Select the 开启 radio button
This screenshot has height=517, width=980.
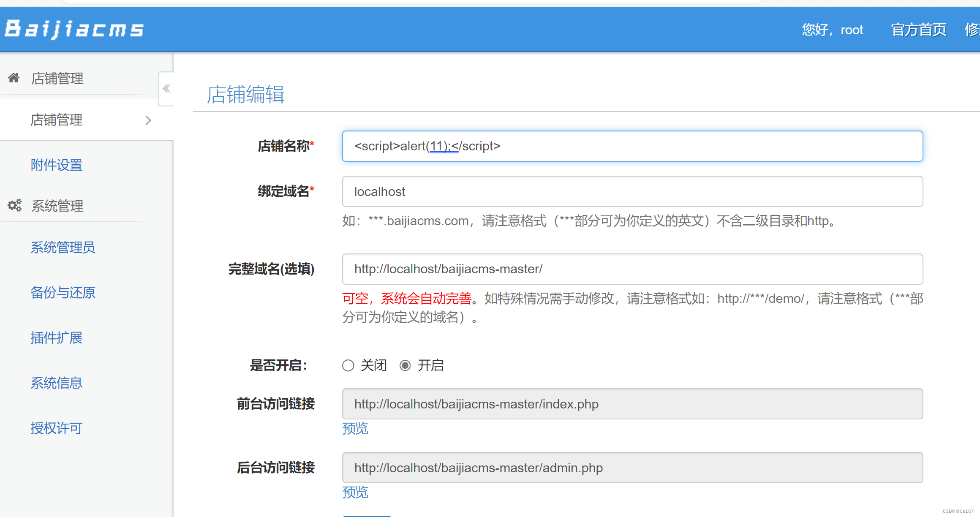[406, 365]
